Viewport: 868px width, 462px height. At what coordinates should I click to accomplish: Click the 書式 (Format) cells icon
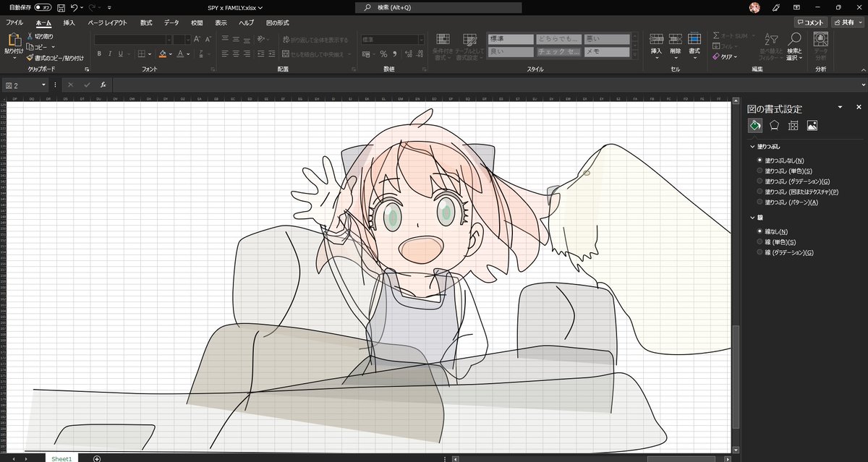pos(694,39)
